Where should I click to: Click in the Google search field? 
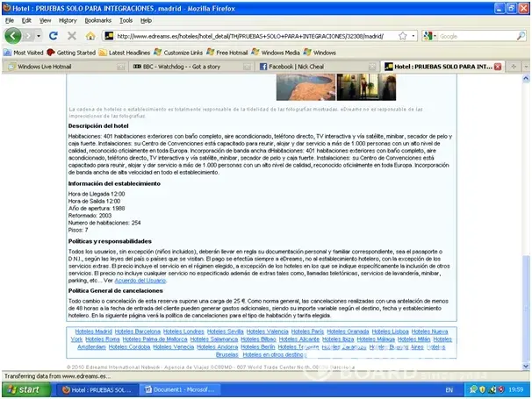477,36
